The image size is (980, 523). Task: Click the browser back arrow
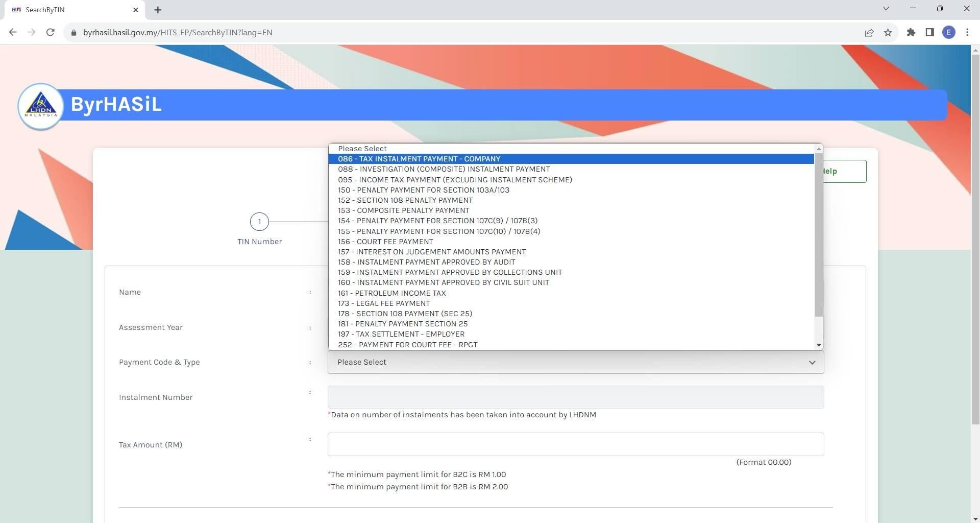[13, 32]
